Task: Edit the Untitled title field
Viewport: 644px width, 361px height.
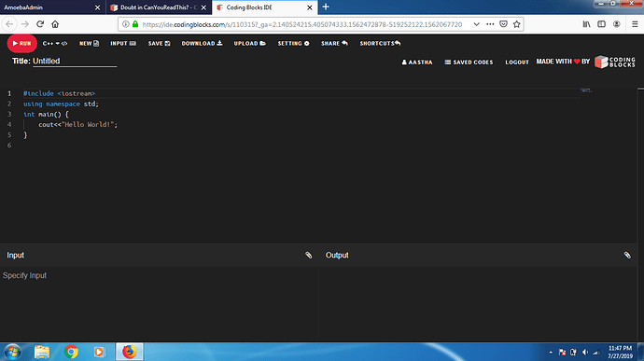Action: coord(75,62)
